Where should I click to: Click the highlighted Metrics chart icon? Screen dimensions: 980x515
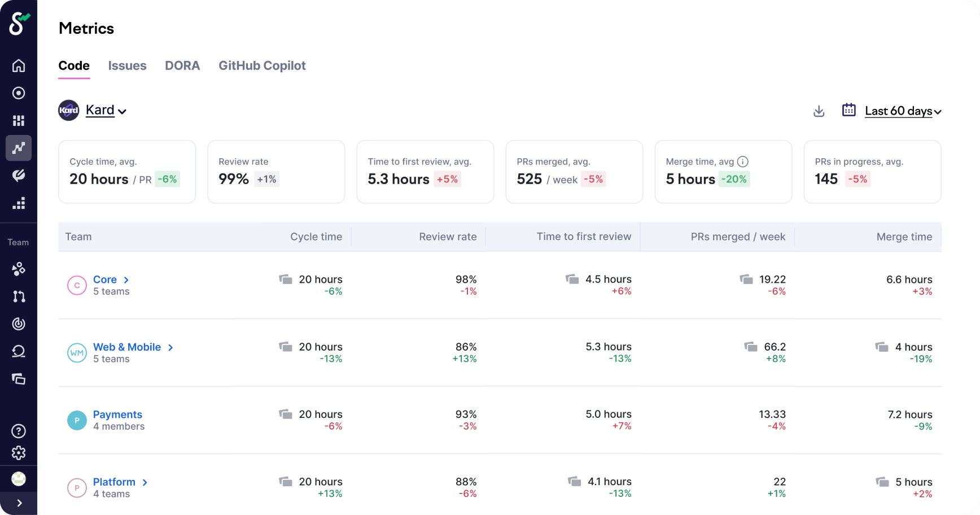[19, 148]
